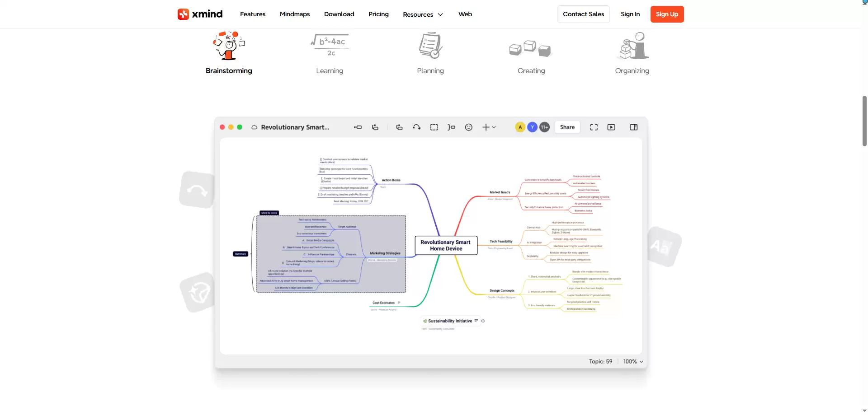The image size is (868, 415).
Task: Click the note icon beside Cost Estimates
Action: click(399, 303)
